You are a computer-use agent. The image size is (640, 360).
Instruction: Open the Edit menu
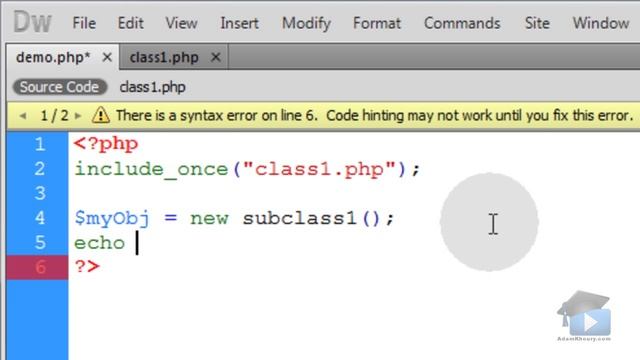tap(131, 23)
